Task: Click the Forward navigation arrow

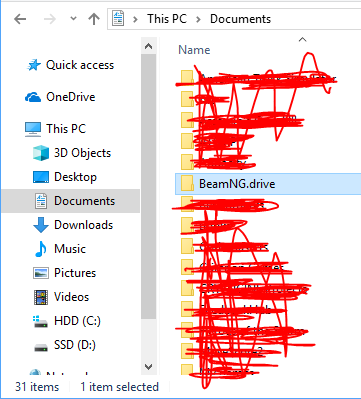Action: click(50, 19)
